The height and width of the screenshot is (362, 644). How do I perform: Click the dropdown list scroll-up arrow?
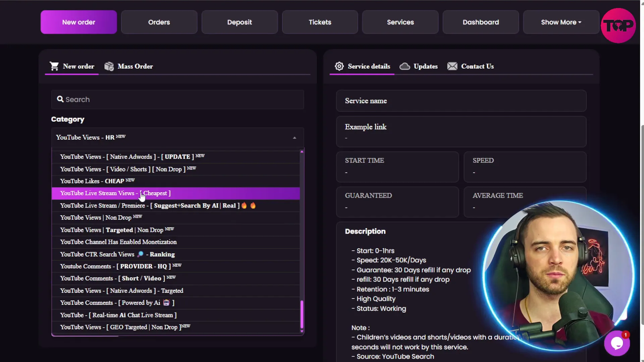[302, 152]
